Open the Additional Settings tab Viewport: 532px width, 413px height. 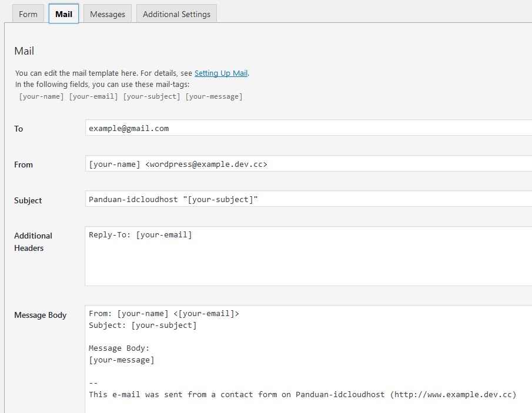pyautogui.click(x=176, y=13)
